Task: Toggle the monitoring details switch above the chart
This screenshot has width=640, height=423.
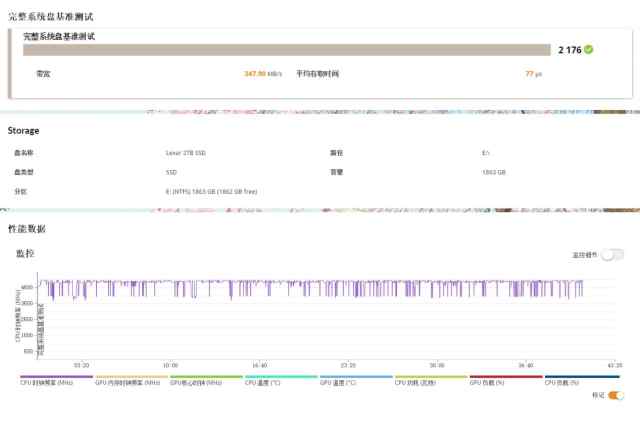Action: coord(612,255)
